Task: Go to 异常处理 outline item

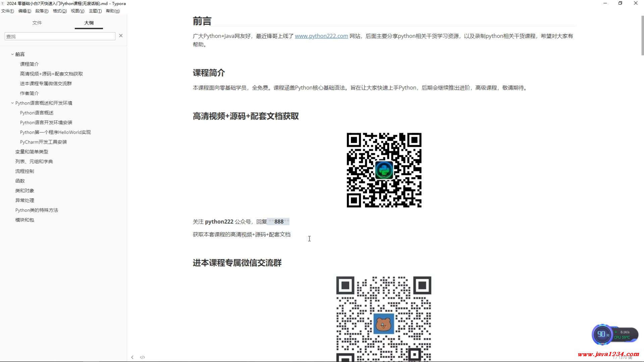Action: pyautogui.click(x=24, y=200)
